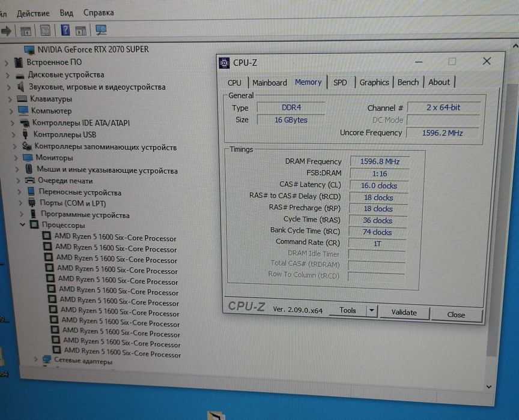Click the NVIDIA GeForce RTX 2070 SUPER icon
The image size is (519, 420).
coord(29,50)
